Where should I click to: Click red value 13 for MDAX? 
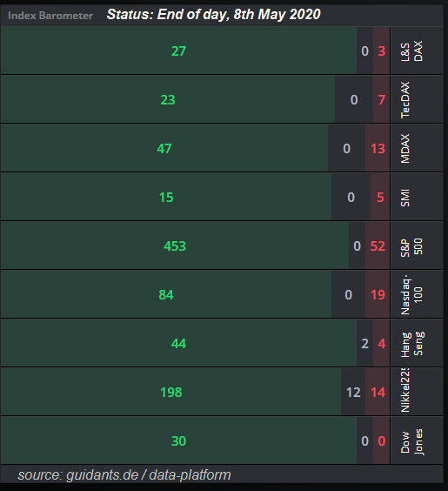[x=378, y=148]
